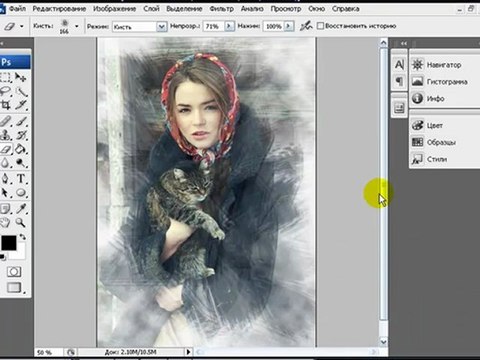Select the Move tool
480x360 pixels.
(x=21, y=78)
